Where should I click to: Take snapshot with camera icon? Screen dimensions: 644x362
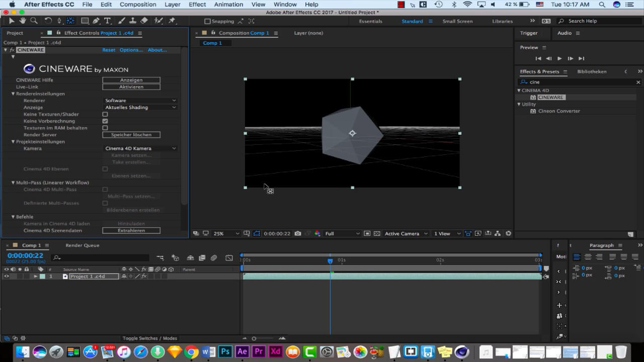pos(298,233)
